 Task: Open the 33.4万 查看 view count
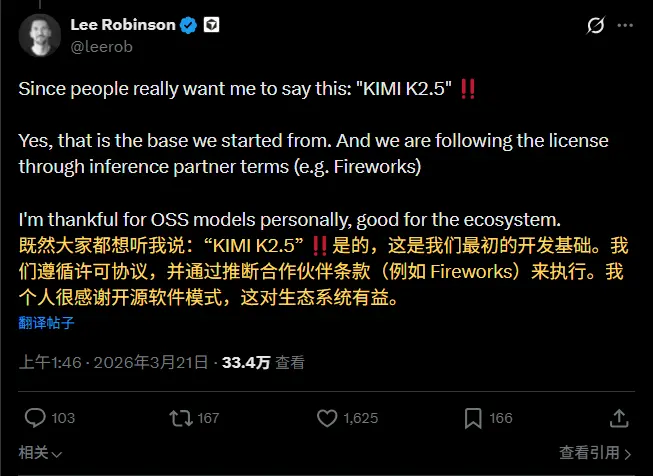point(263,362)
